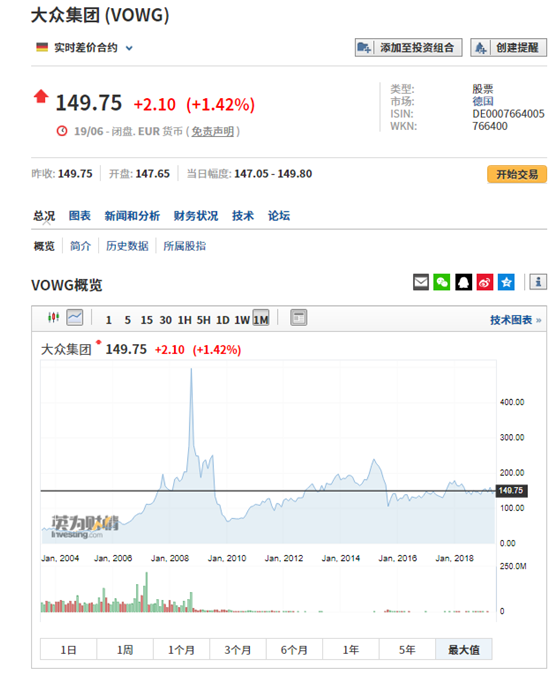Image resolution: width=558 pixels, height=677 pixels.
Task: Click WKN value 766400
Action: point(490,126)
